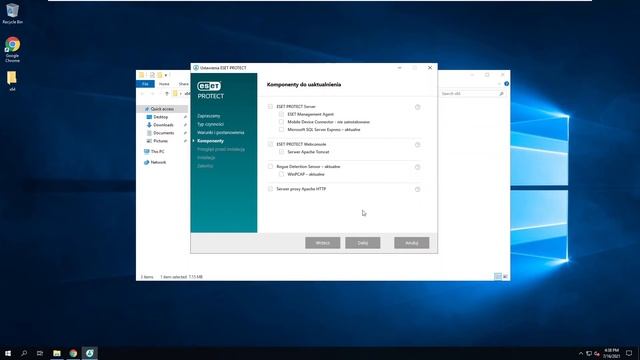640x360 pixels.
Task: Click the Dalej next button
Action: [x=362, y=243]
